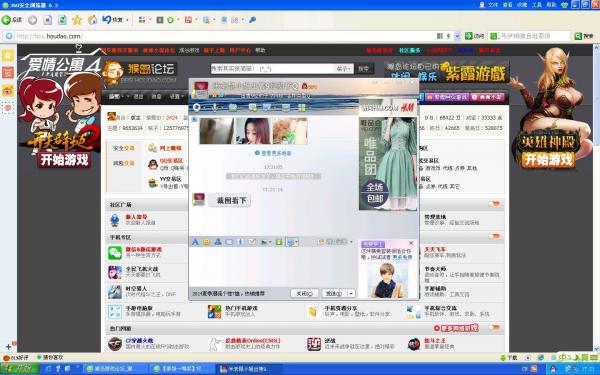Click the blue undo restore arrow
Viewport: 600px width, 375px height.
107,20
